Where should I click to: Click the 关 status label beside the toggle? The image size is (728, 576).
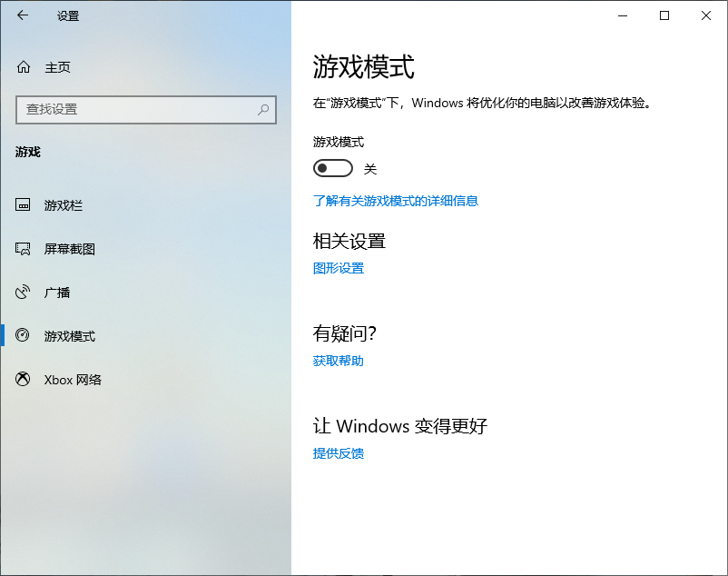pyautogui.click(x=370, y=169)
